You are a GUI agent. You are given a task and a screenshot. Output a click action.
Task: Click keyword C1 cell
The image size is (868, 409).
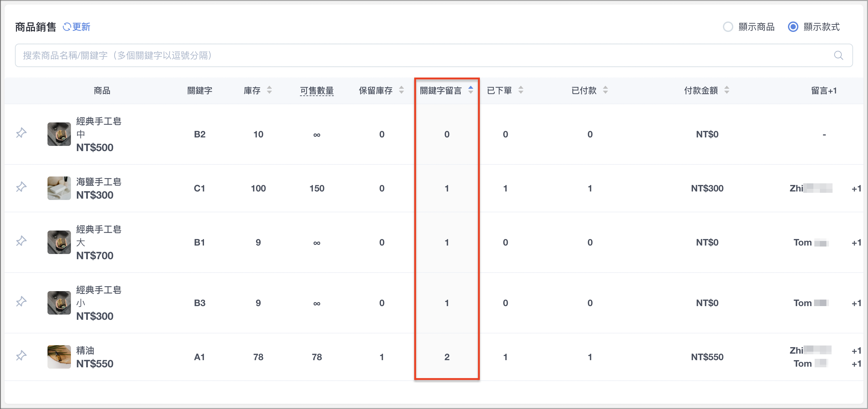pyautogui.click(x=199, y=188)
